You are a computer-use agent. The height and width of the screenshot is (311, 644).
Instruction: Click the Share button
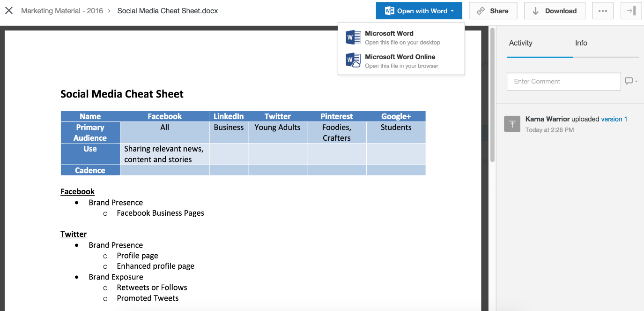493,11
